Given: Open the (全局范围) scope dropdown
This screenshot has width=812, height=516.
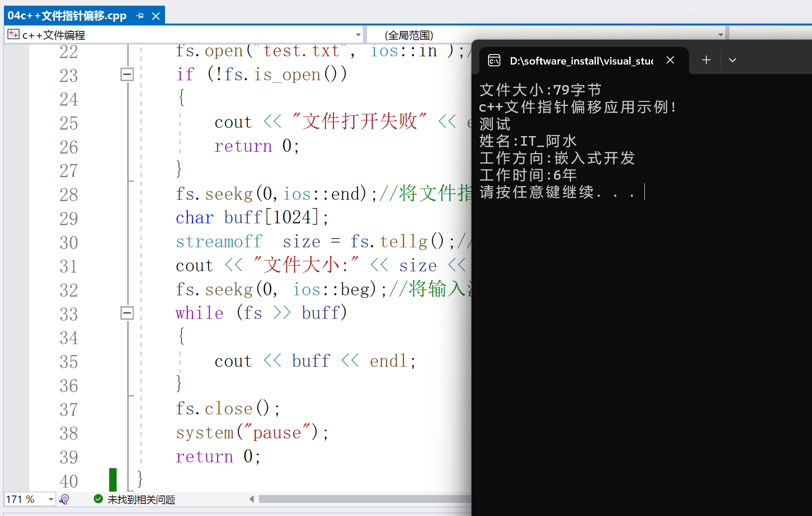Looking at the screenshot, I should pyautogui.click(x=720, y=35).
